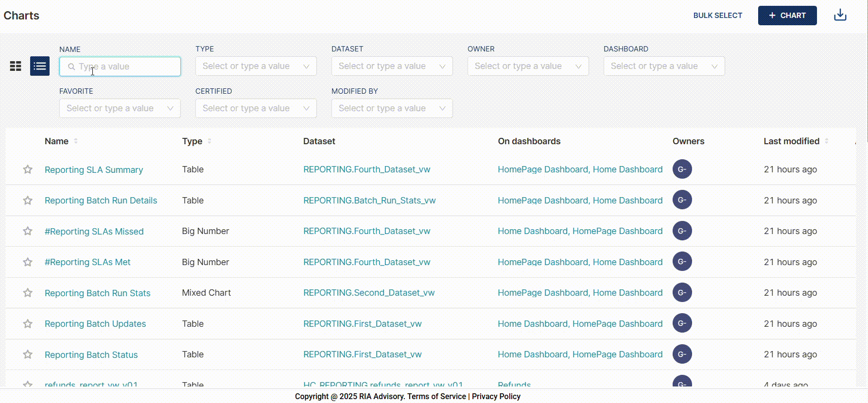The height and width of the screenshot is (403, 868).
Task: Switch to list view
Action: pyautogui.click(x=40, y=66)
